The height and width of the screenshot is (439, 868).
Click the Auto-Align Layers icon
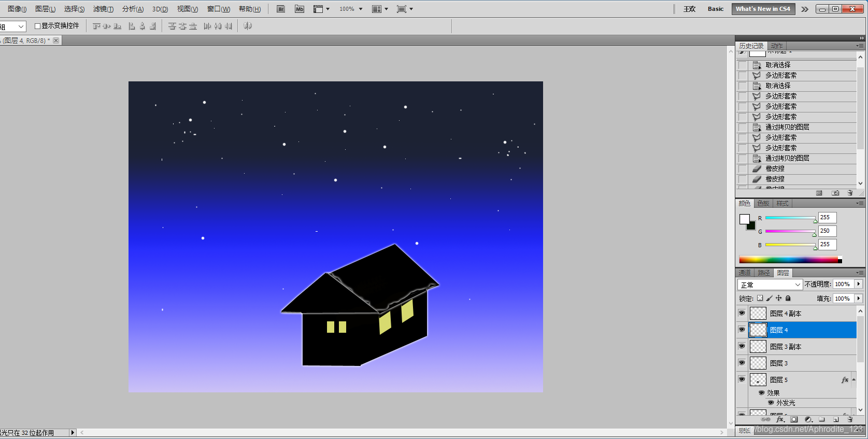[248, 26]
